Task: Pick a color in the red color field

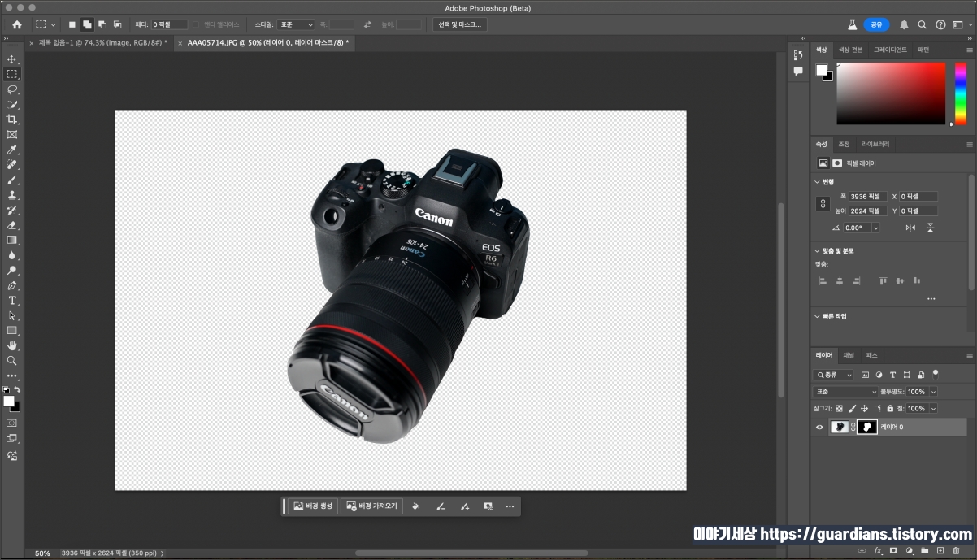Action: click(x=891, y=93)
